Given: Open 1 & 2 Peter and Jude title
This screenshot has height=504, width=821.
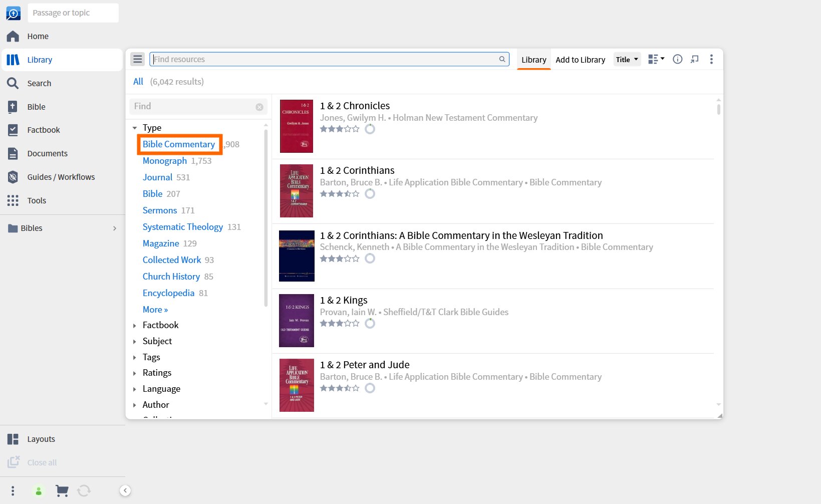Looking at the screenshot, I should [x=365, y=365].
